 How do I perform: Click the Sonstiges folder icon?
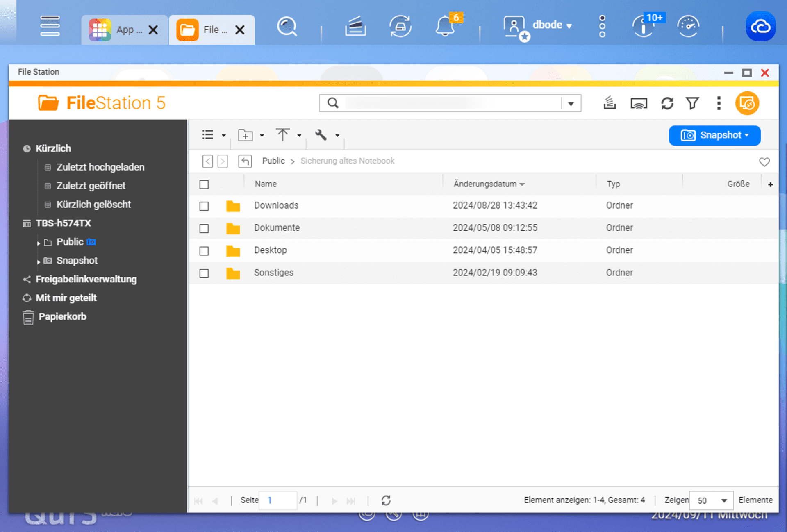(x=233, y=273)
